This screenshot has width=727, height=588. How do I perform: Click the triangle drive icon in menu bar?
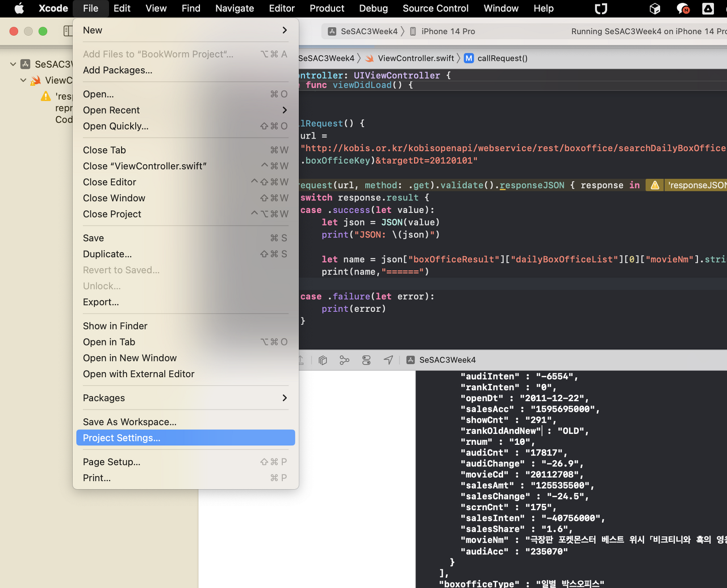708,9
